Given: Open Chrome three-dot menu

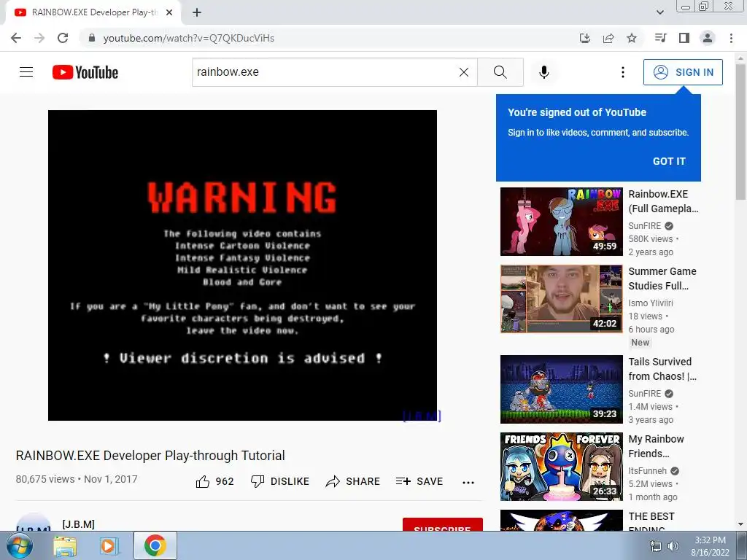Looking at the screenshot, I should pyautogui.click(x=731, y=38).
